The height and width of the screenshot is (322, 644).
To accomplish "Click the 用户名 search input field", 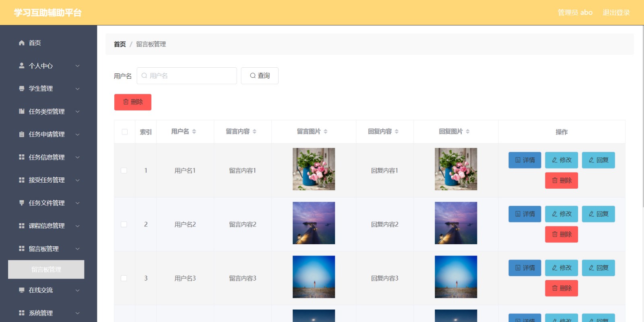I will click(187, 76).
